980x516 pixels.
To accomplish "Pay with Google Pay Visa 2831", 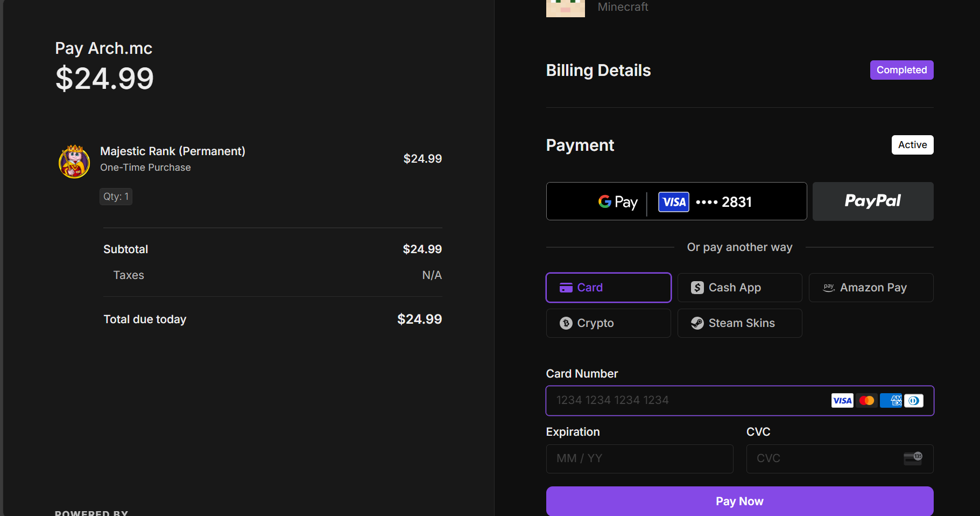I will 676,201.
